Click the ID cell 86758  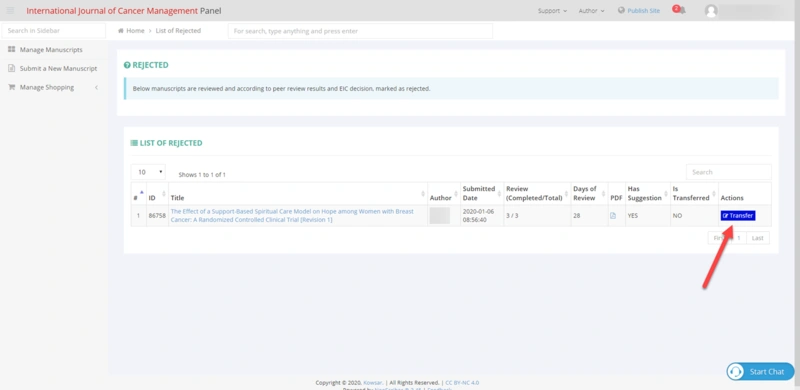coord(157,216)
